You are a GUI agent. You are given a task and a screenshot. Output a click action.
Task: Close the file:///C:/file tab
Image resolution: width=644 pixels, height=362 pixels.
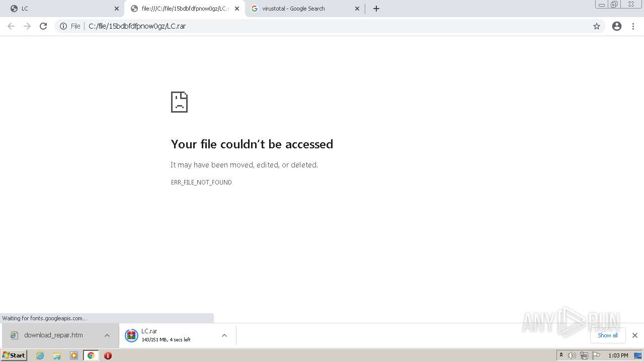pyautogui.click(x=237, y=9)
